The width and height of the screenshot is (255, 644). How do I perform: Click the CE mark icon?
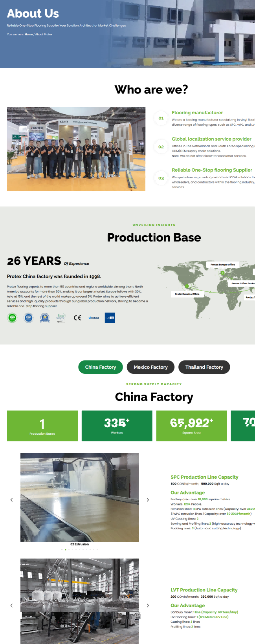click(x=77, y=318)
